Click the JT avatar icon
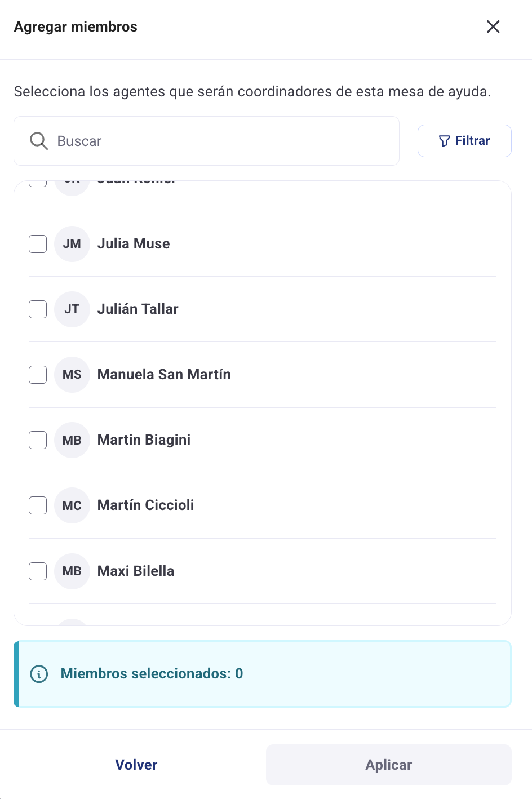Screen dimensions: 532x799 tap(72, 309)
